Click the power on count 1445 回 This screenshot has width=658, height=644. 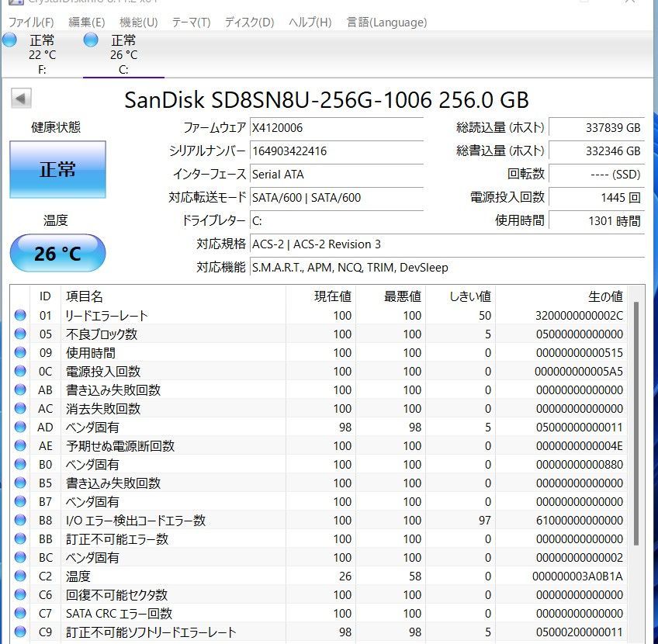[597, 197]
